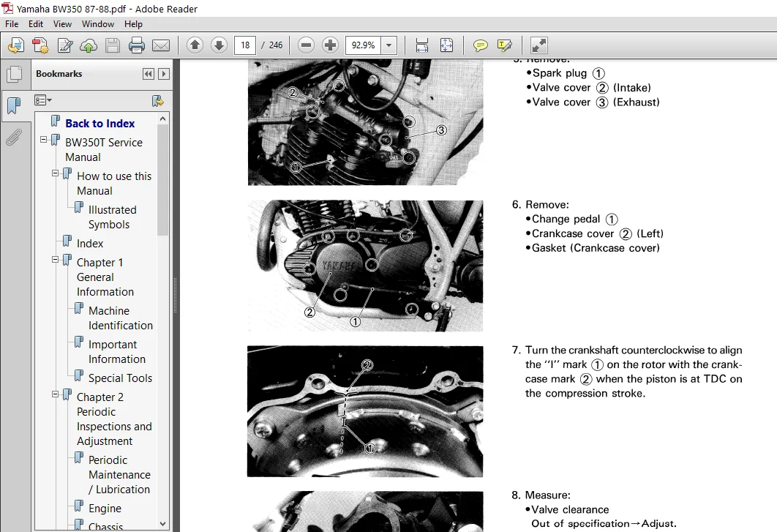Toggle read mode expand icon

click(x=538, y=45)
